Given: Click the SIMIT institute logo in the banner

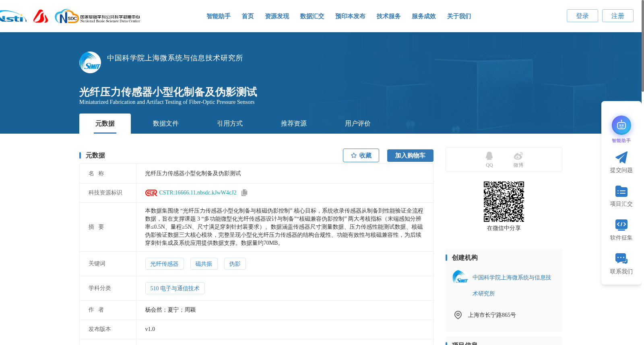Looking at the screenshot, I should coord(90,62).
